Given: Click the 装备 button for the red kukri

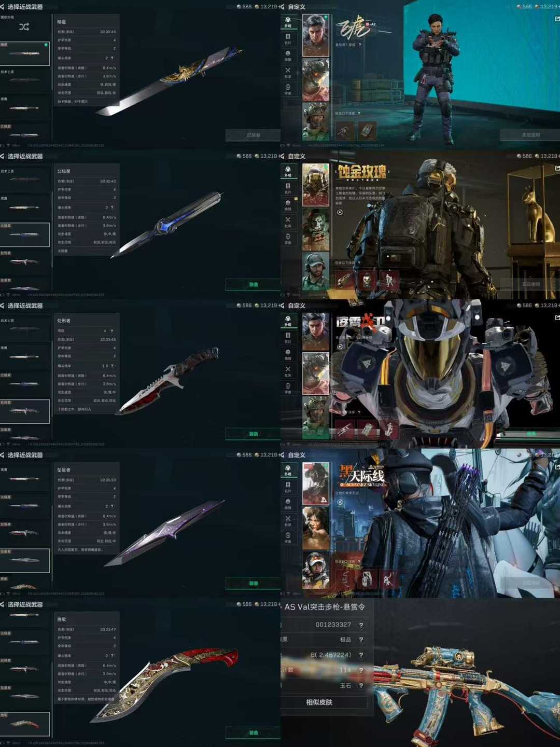Looking at the screenshot, I should [253, 732].
